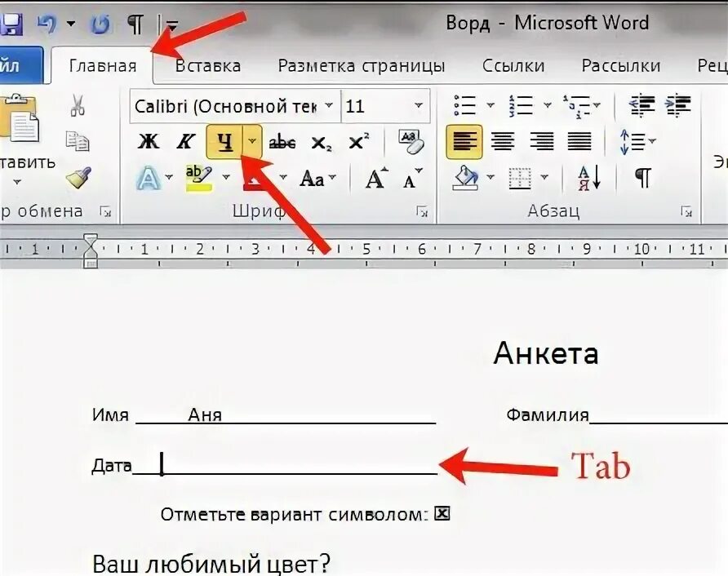Toggle superscript x² formatting
The width and height of the screenshot is (728, 576).
click(359, 142)
